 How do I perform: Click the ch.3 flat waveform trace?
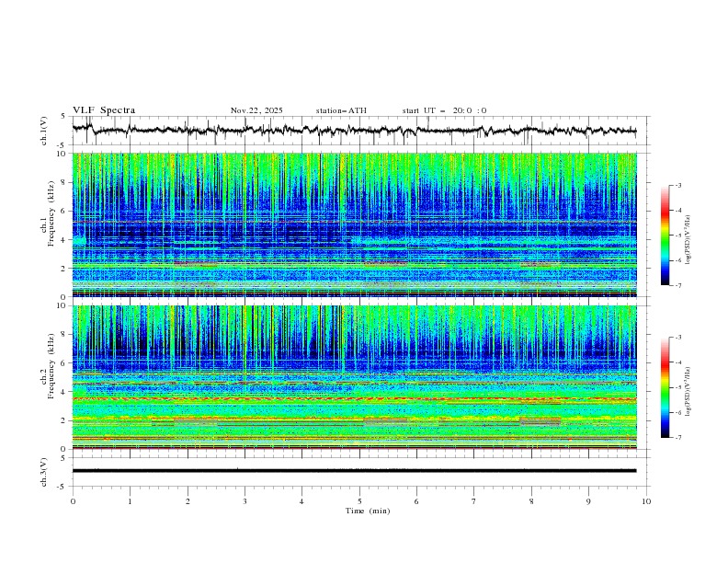click(354, 471)
